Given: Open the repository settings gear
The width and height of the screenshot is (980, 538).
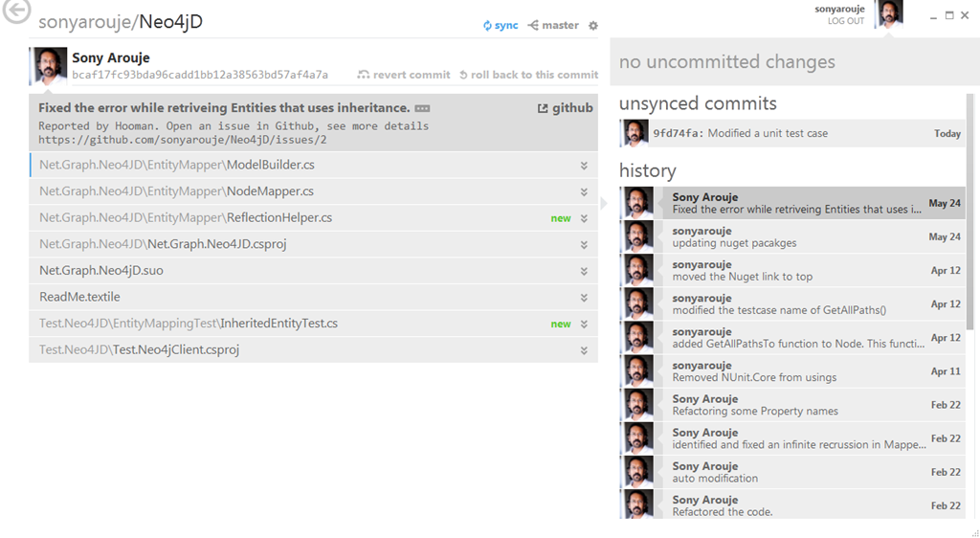Looking at the screenshot, I should (593, 26).
